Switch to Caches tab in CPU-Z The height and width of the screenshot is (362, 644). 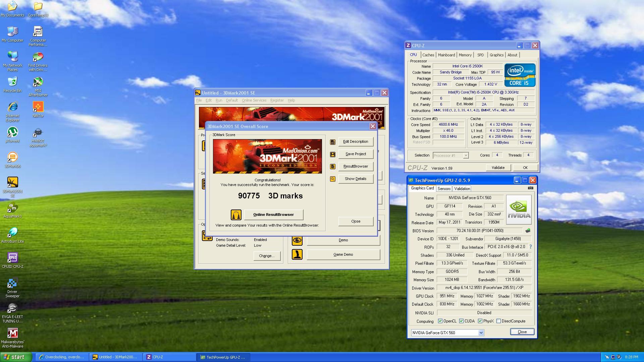coord(428,55)
